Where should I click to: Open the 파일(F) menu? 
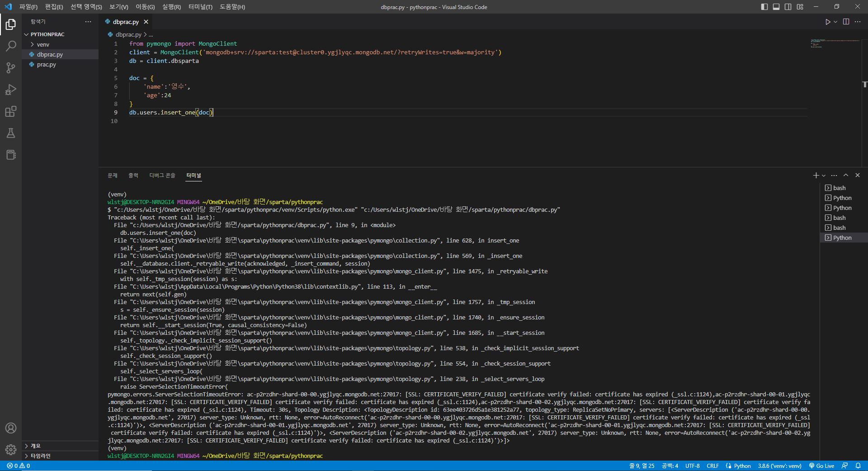click(28, 7)
